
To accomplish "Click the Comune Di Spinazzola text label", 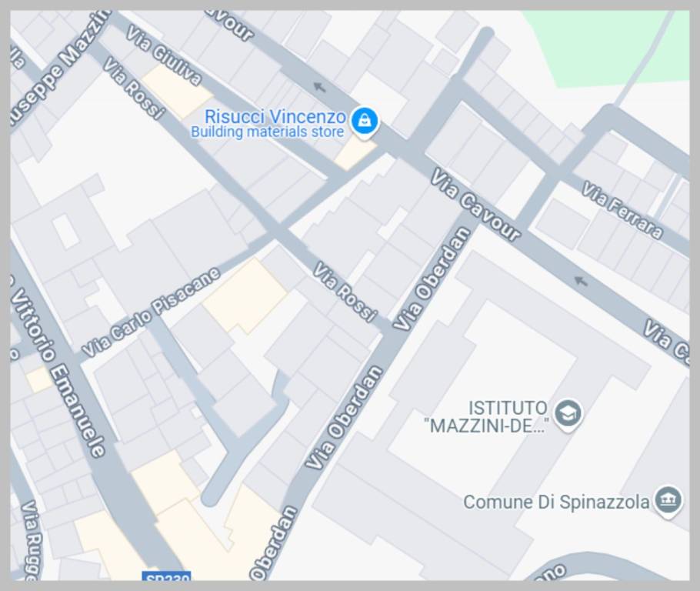I will (556, 502).
